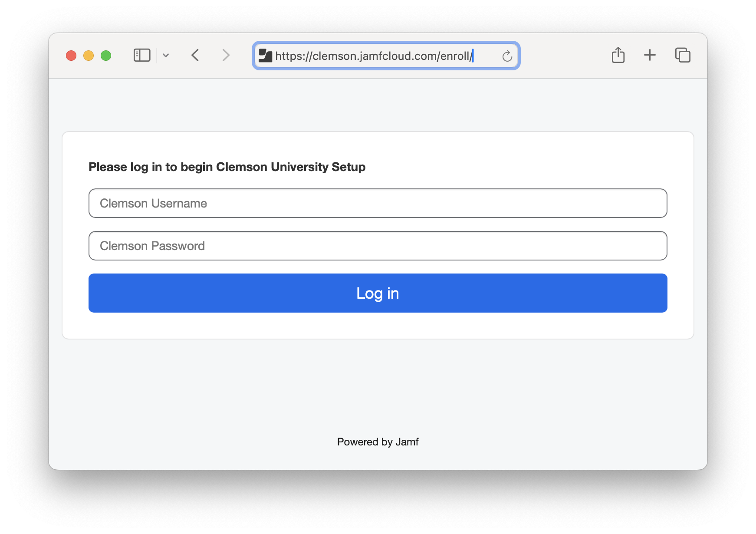Open the sidebar options dropdown chevron
Image resolution: width=756 pixels, height=534 pixels.
[166, 56]
